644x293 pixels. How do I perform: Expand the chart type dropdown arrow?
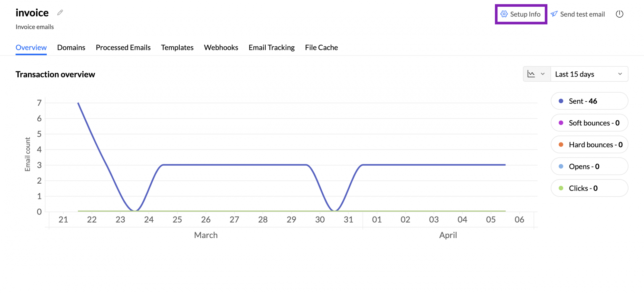point(543,74)
